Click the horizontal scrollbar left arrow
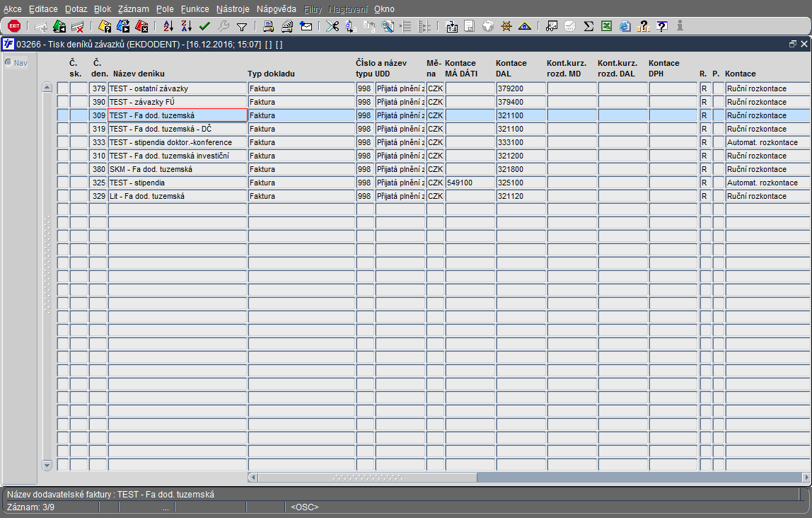812x518 pixels. pyautogui.click(x=253, y=477)
